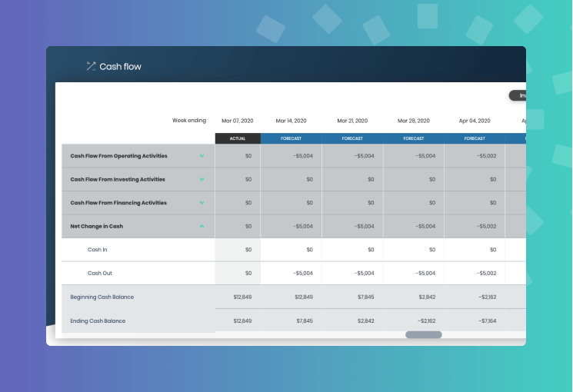Click Ending Cash Balance $12,849 in Mar 07

(x=242, y=321)
